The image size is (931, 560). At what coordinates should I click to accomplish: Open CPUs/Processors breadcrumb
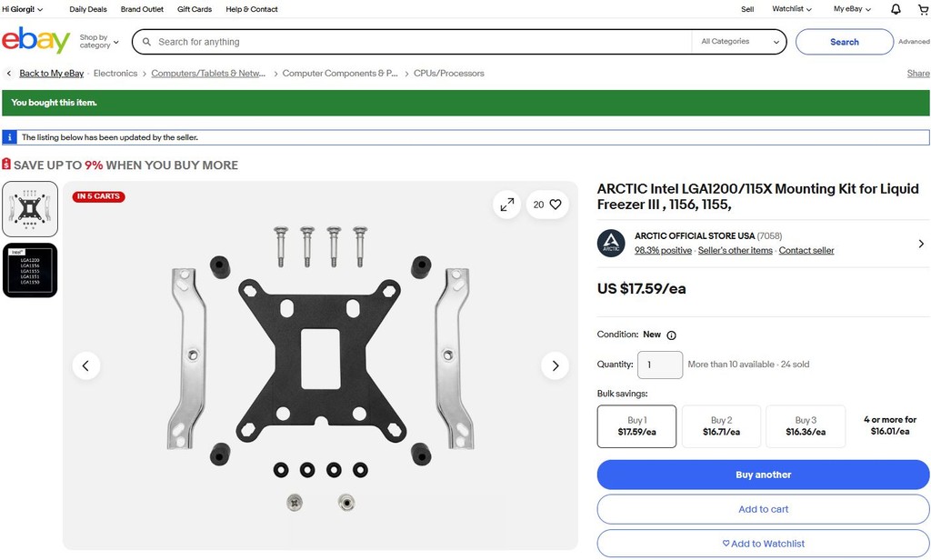(449, 73)
